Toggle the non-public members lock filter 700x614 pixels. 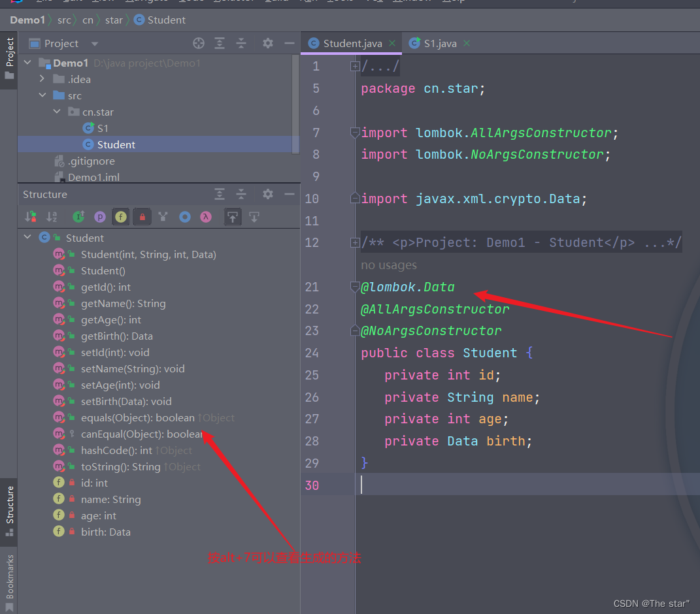(142, 216)
